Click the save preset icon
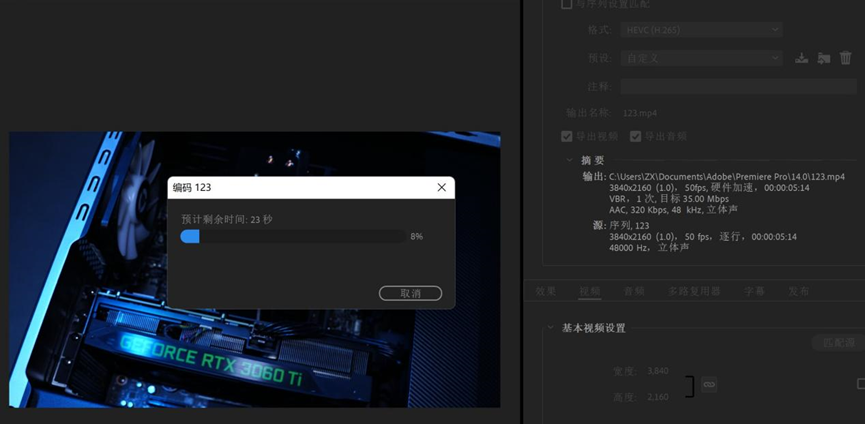 [802, 58]
